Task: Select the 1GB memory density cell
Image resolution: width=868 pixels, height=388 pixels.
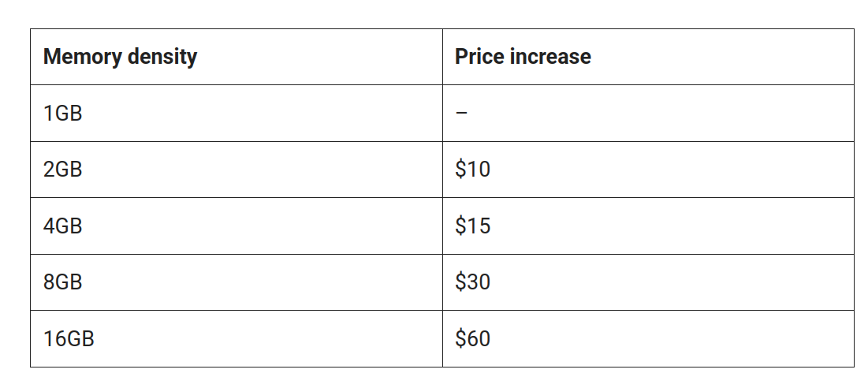Action: (63, 114)
